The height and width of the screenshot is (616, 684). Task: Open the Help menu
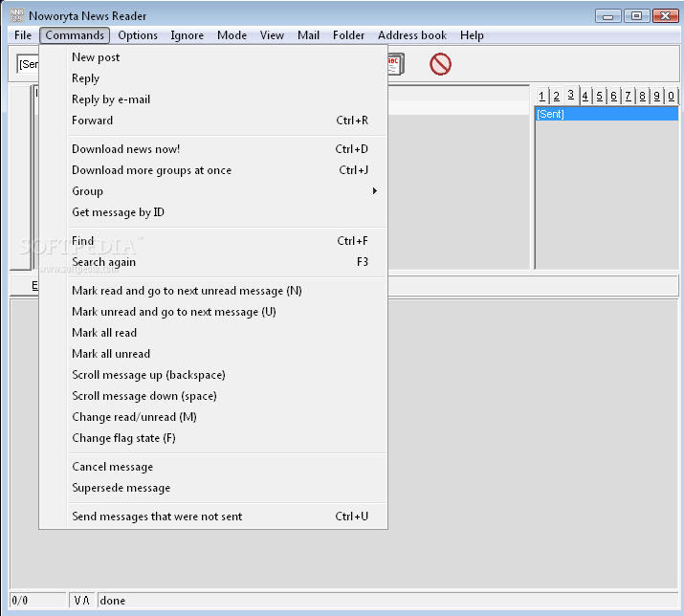click(472, 35)
